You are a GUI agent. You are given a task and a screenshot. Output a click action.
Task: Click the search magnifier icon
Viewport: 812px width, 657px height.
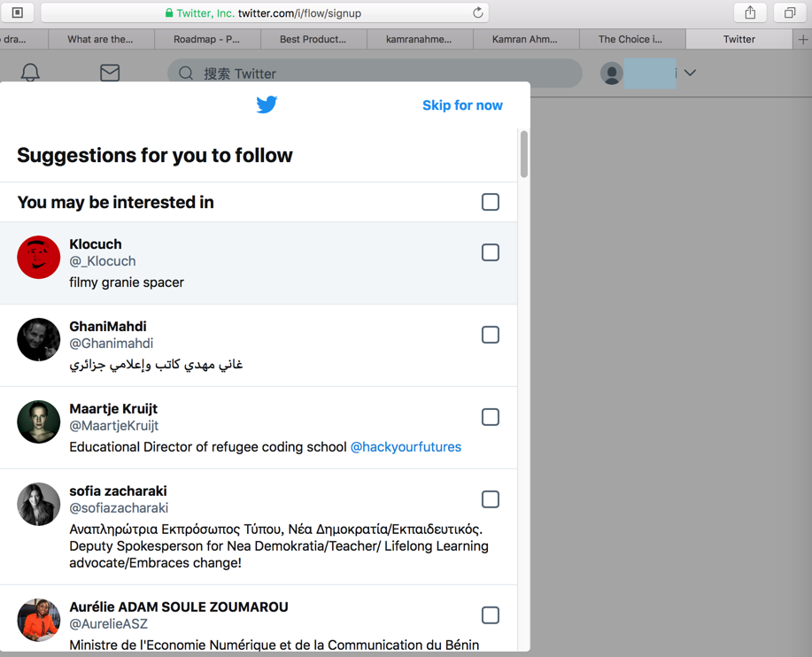click(186, 73)
